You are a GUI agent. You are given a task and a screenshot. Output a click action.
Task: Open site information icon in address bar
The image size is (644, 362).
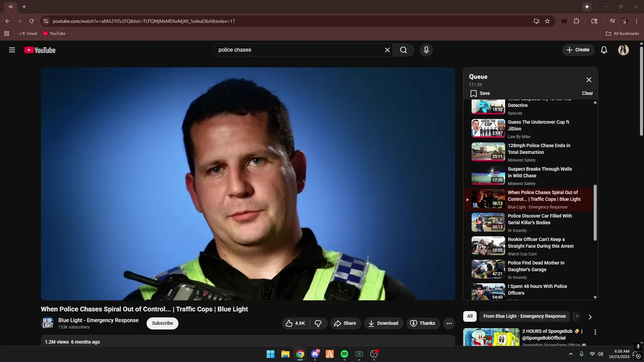46,21
